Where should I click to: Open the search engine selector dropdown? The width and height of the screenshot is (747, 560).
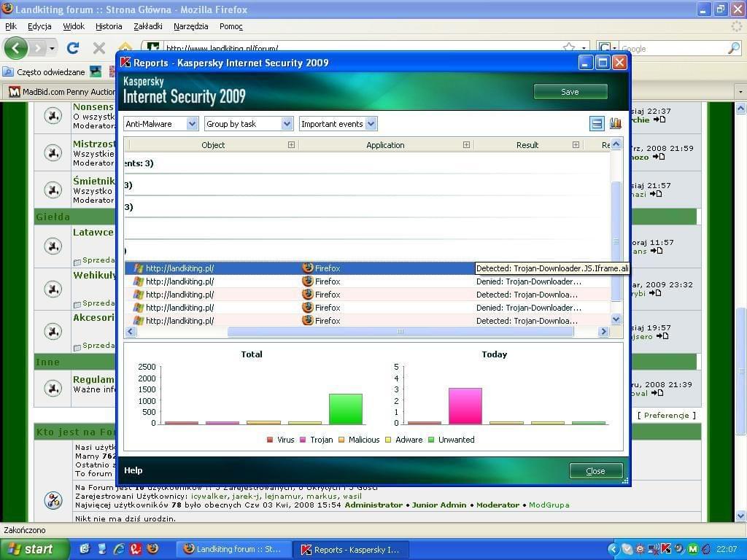click(607, 48)
